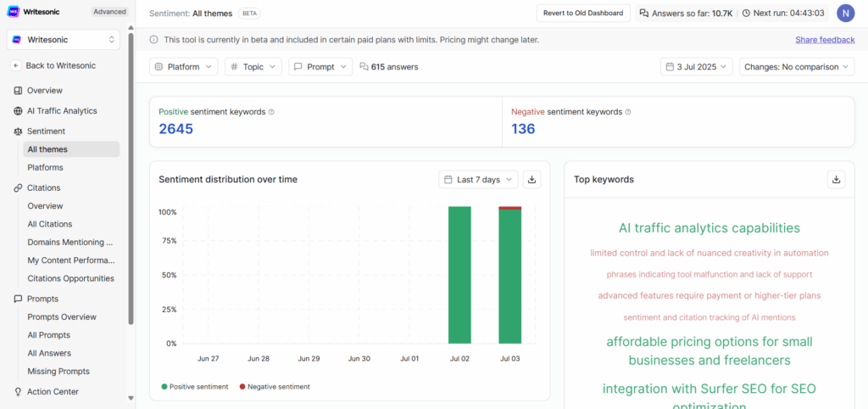Open AI Traffic Analytics from the sidebar

pos(62,111)
